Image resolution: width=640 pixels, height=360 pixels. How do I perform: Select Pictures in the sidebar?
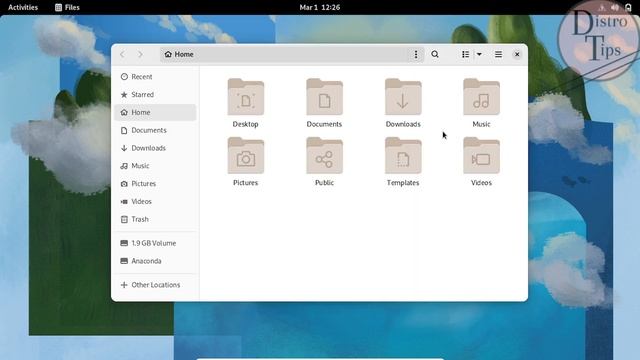pos(156,184)
